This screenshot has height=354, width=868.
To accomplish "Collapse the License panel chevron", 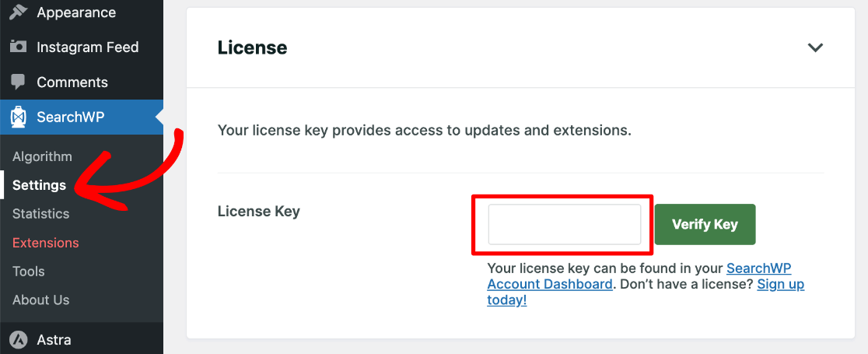I will coord(815,47).
